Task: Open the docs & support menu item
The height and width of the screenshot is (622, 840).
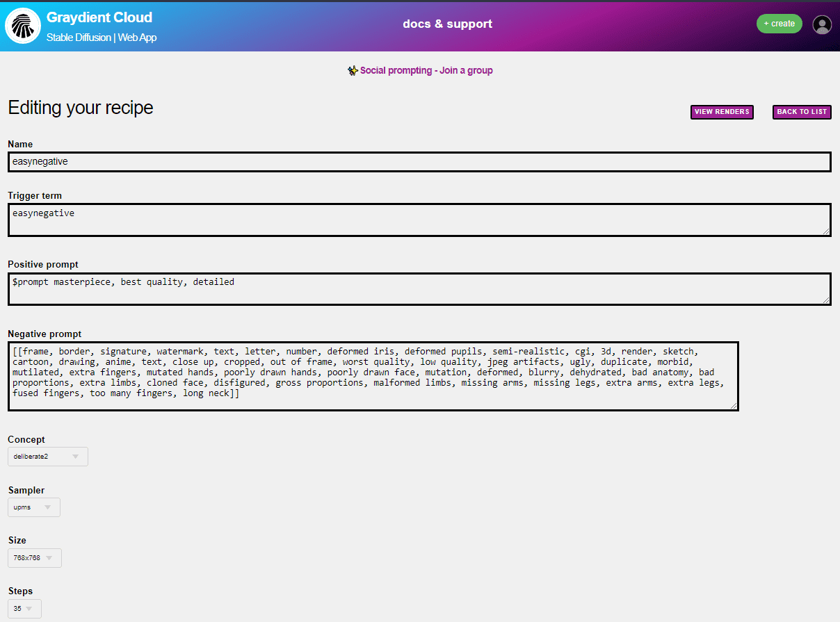Action: [x=447, y=23]
